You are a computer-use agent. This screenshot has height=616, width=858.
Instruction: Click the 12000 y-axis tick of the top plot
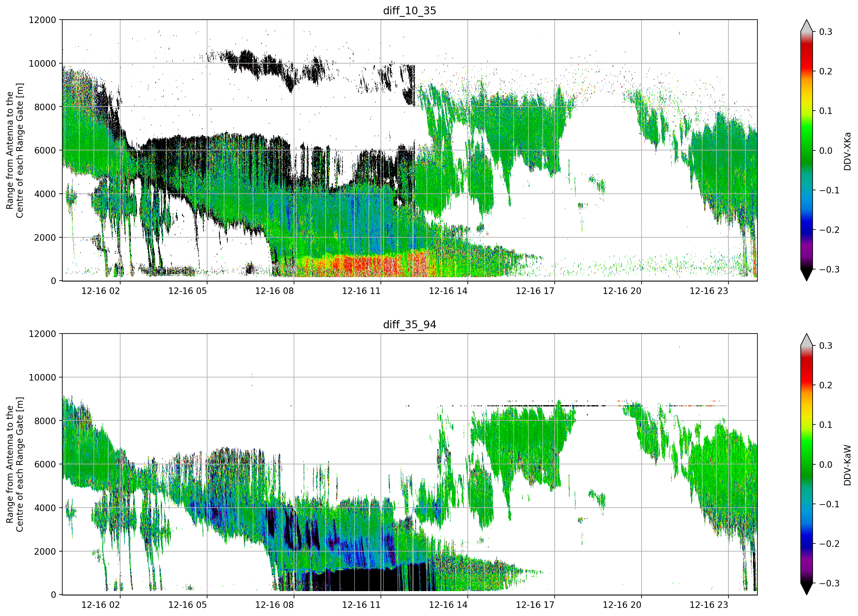[x=42, y=20]
